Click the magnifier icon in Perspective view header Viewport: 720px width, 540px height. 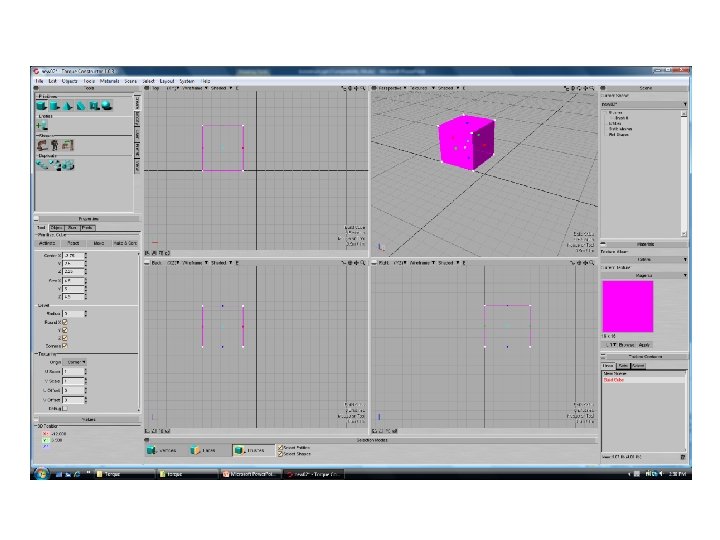(x=591, y=88)
